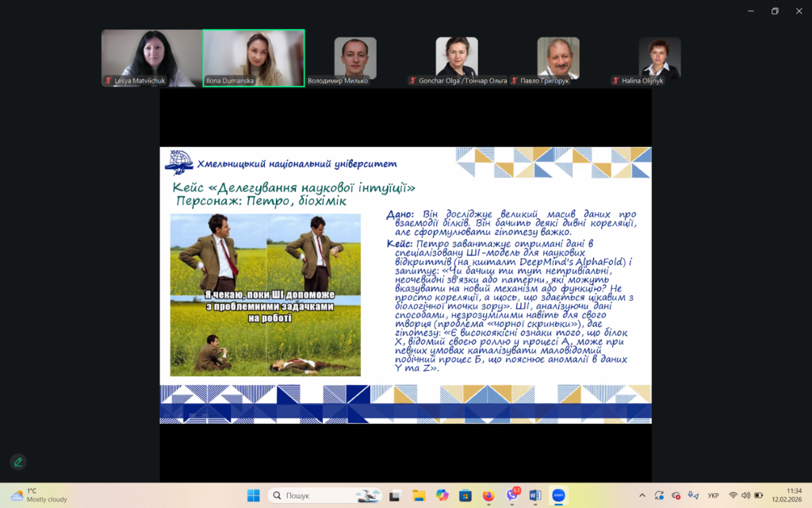Viewport: 812px width, 508px height.
Task: Launch Firefox from the taskbar
Action: click(488, 495)
